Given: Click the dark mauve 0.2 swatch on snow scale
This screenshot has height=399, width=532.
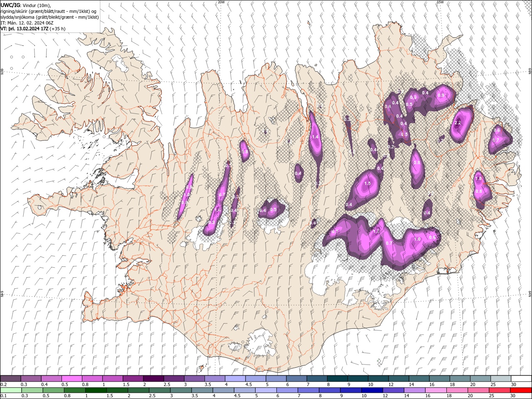Looking at the screenshot, I should coord(10,379).
